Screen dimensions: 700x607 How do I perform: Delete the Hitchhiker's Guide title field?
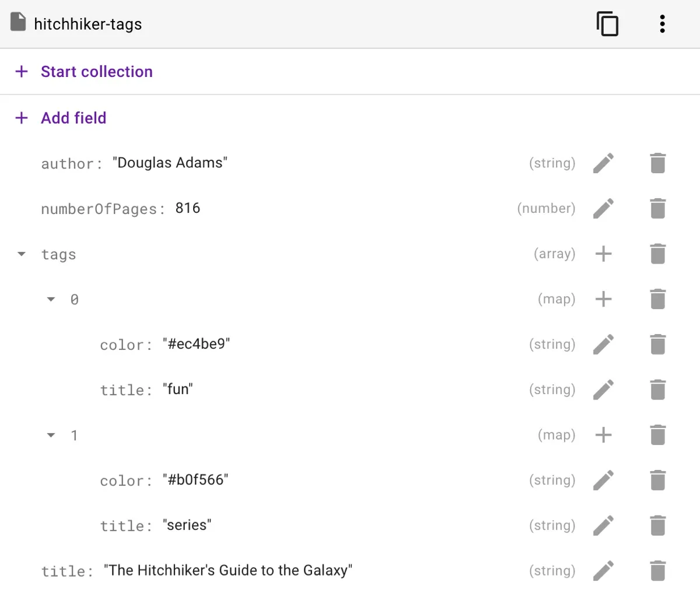pyautogui.click(x=657, y=571)
